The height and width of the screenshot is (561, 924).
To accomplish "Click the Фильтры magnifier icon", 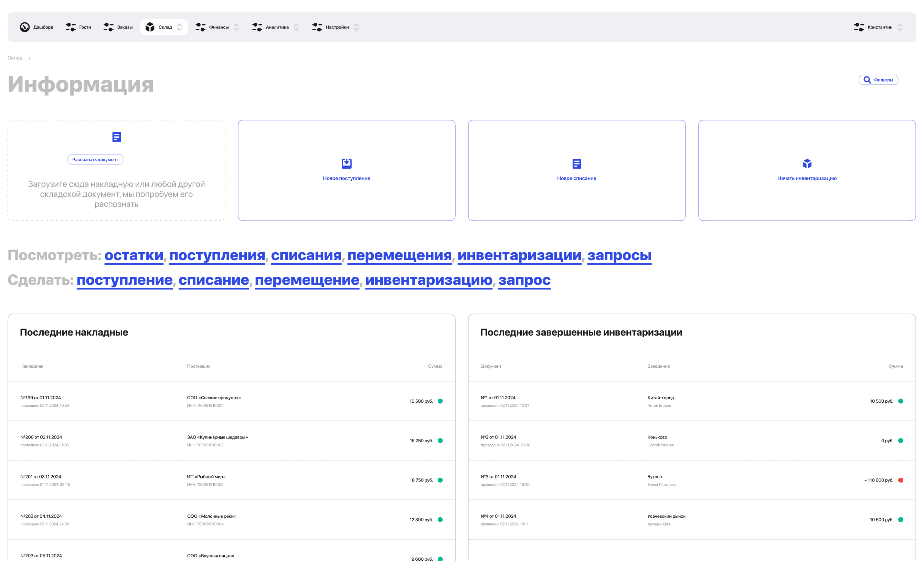I will pyautogui.click(x=867, y=80).
